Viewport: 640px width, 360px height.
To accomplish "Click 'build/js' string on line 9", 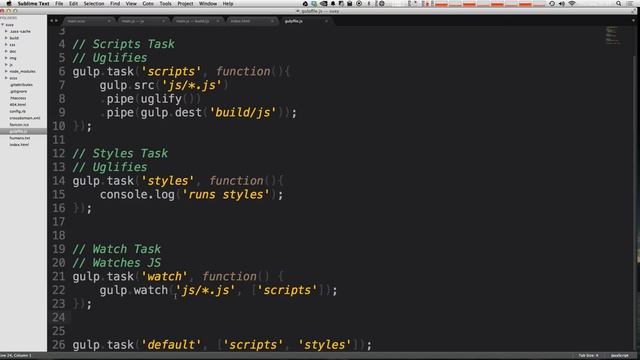I will point(242,112).
